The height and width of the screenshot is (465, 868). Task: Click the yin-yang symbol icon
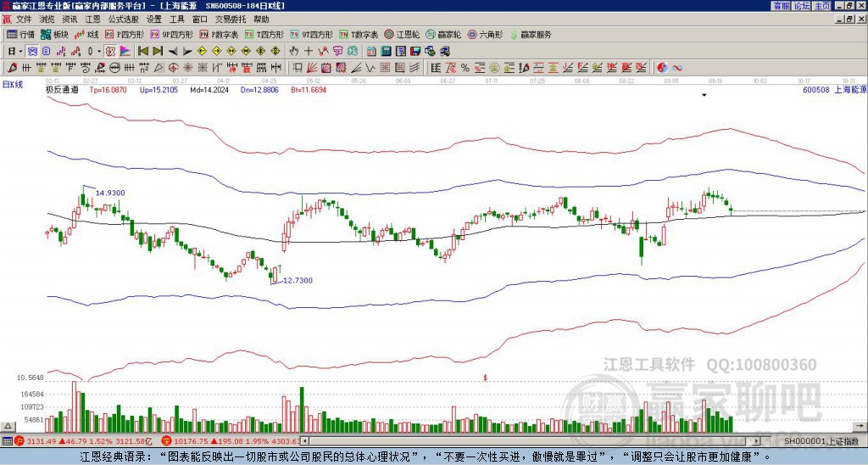[x=662, y=68]
